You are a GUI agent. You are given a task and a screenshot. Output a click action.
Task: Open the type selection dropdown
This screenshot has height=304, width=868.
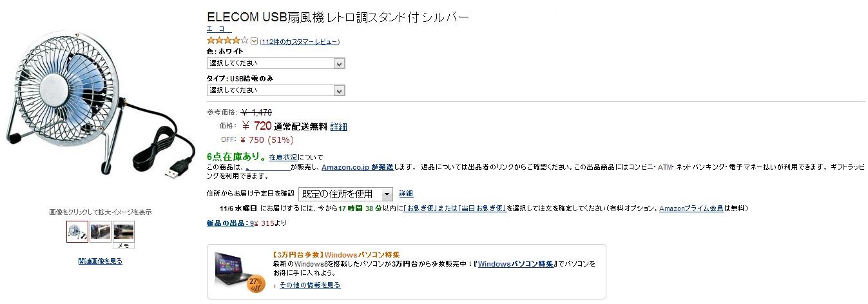pyautogui.click(x=276, y=90)
